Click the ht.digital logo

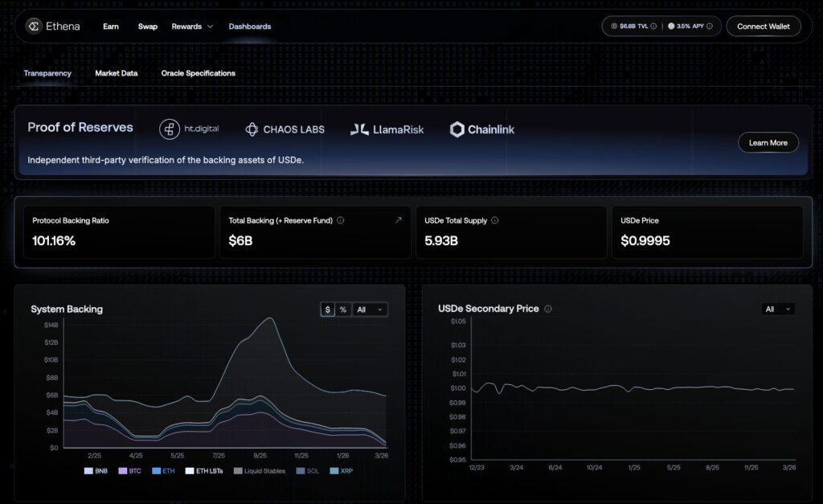(x=189, y=129)
